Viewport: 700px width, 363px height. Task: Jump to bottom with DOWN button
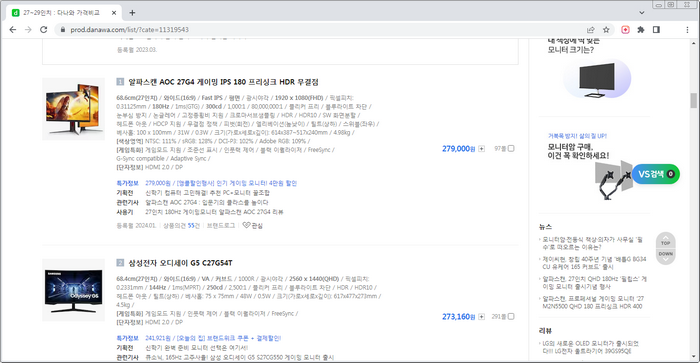pyautogui.click(x=666, y=256)
